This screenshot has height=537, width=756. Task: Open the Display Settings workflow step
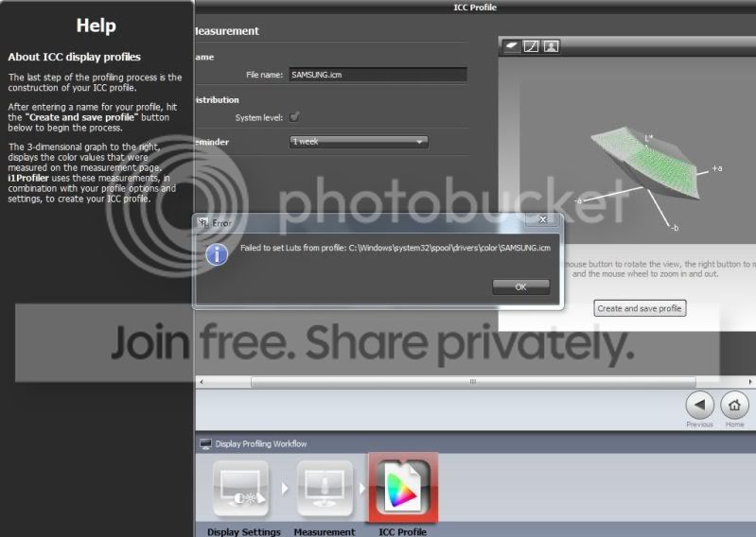(x=243, y=490)
